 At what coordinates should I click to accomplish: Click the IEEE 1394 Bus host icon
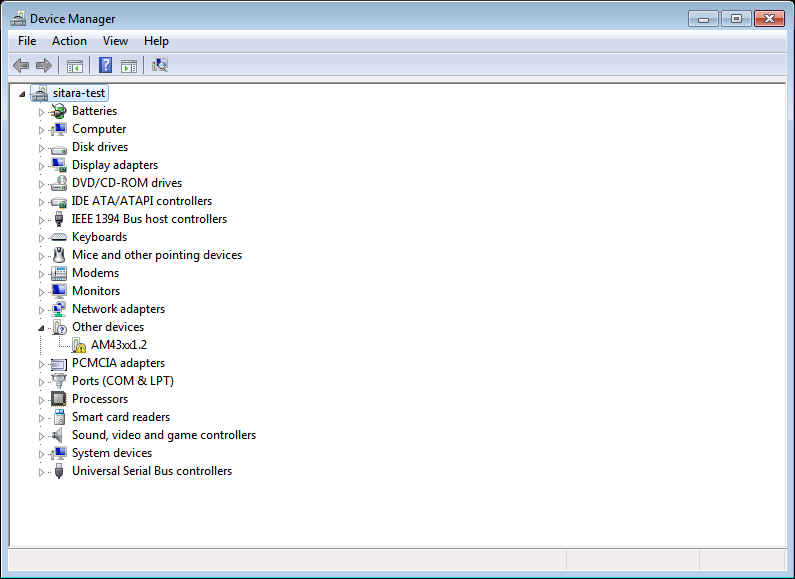coord(59,219)
